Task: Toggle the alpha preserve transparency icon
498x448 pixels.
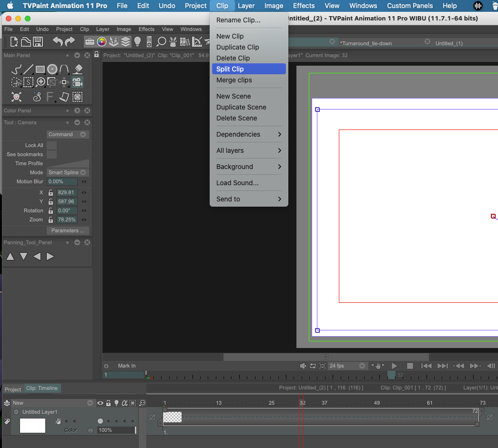Action: click(124, 403)
